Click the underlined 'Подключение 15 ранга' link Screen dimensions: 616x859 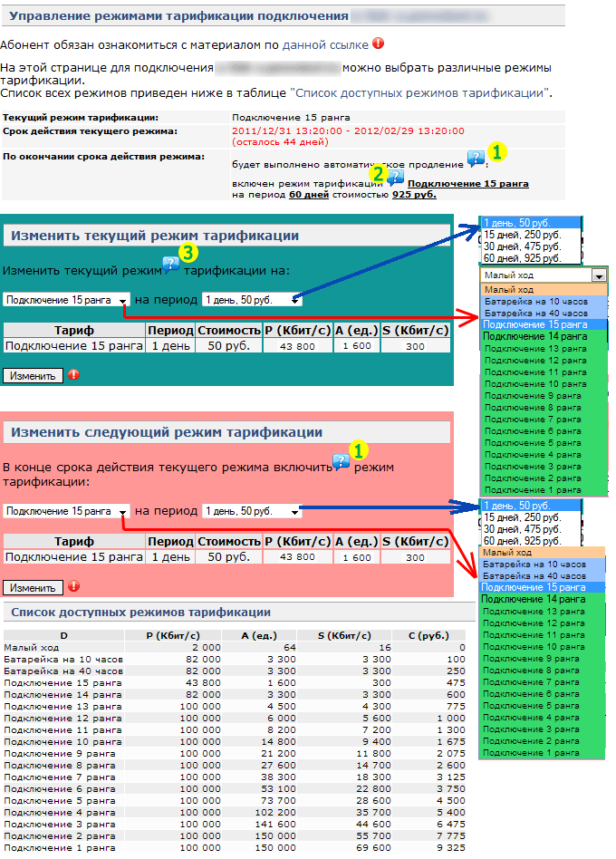click(468, 184)
